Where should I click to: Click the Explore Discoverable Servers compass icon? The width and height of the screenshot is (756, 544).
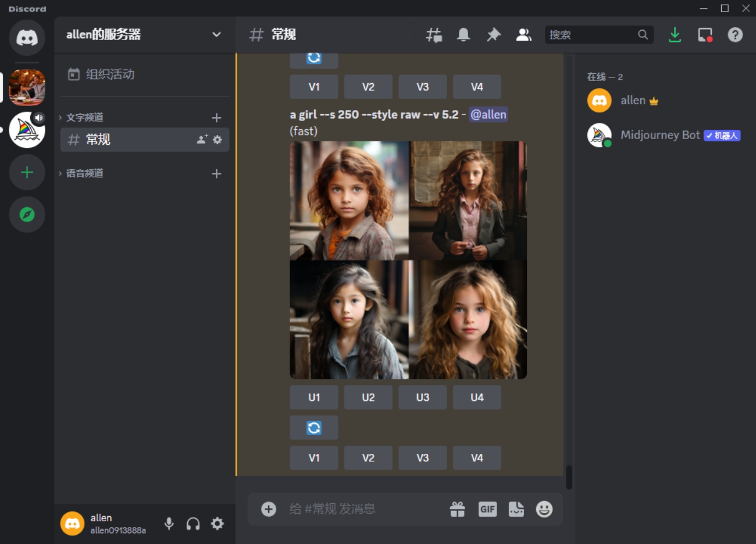27,215
